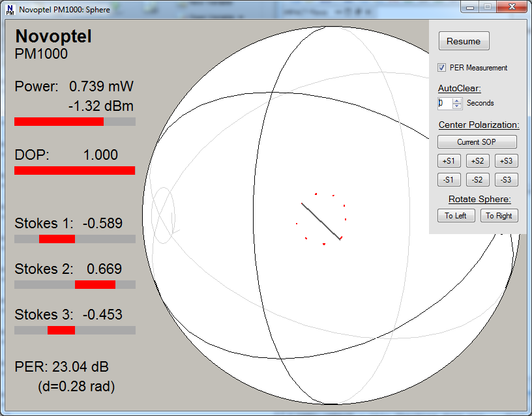This screenshot has height=416, width=532.
Task: Click the Resume button
Action: (x=464, y=41)
